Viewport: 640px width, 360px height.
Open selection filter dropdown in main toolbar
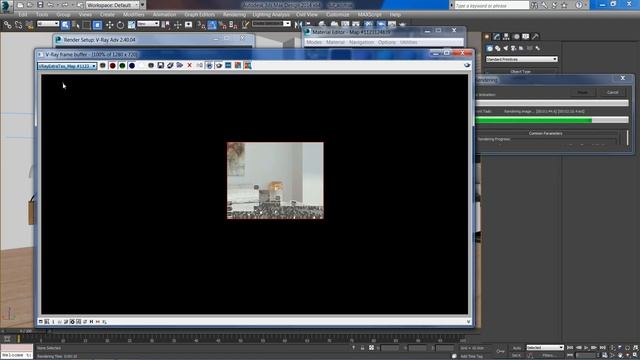48,24
